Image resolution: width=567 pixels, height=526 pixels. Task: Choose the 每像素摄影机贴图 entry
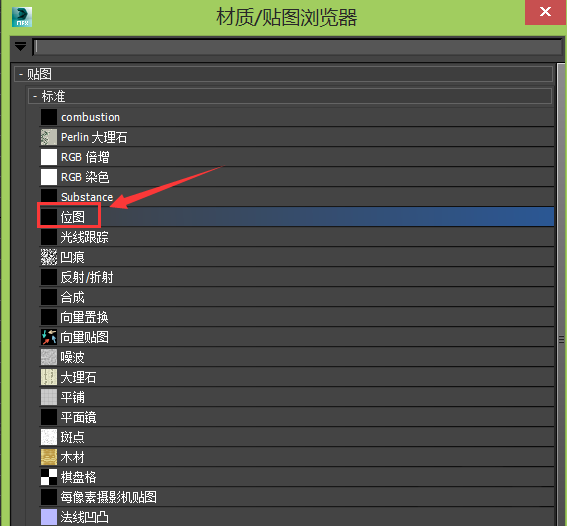pyautogui.click(x=297, y=497)
